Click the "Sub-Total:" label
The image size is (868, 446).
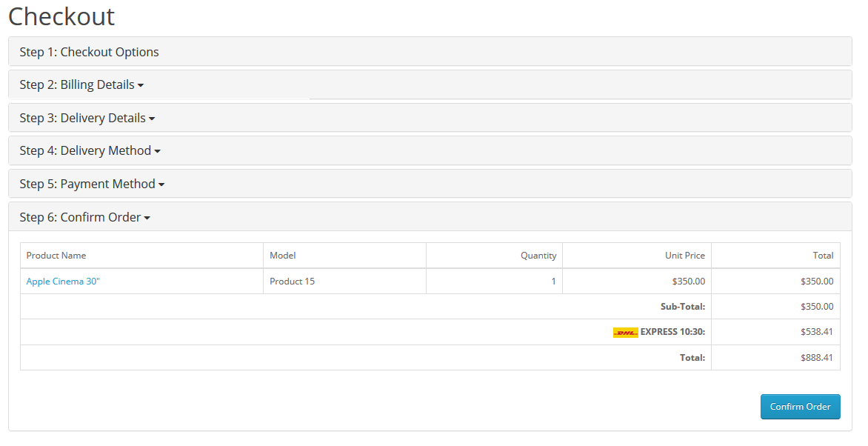click(x=683, y=307)
